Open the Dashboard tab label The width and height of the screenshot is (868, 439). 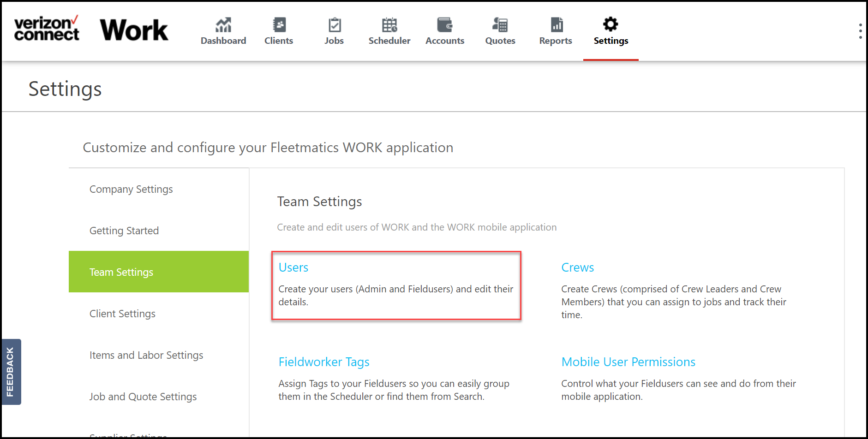(223, 41)
